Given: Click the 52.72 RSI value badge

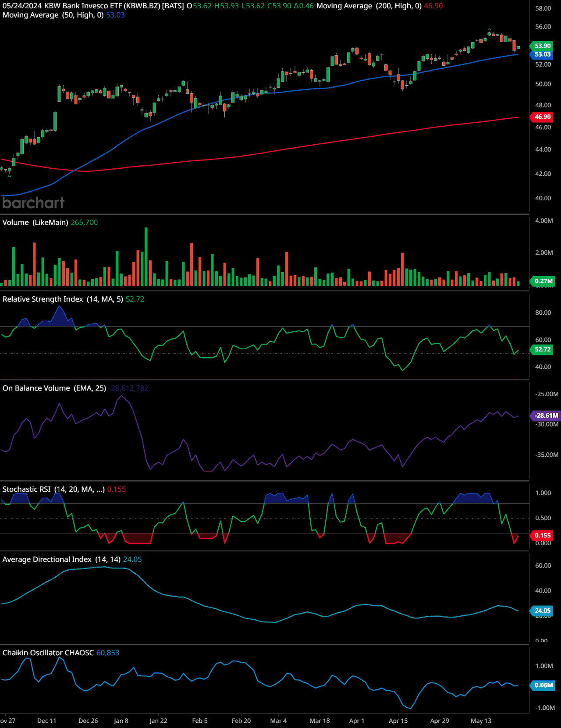Looking at the screenshot, I should tap(542, 349).
